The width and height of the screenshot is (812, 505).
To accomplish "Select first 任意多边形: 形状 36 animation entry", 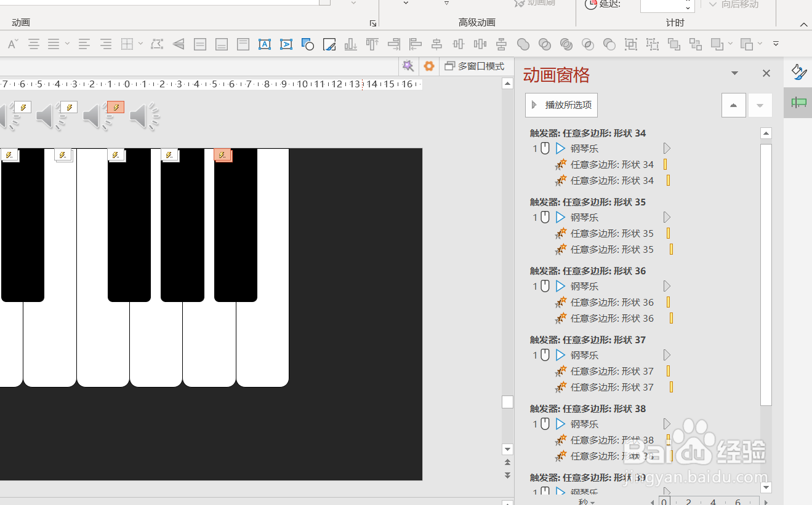I will pyautogui.click(x=612, y=302).
